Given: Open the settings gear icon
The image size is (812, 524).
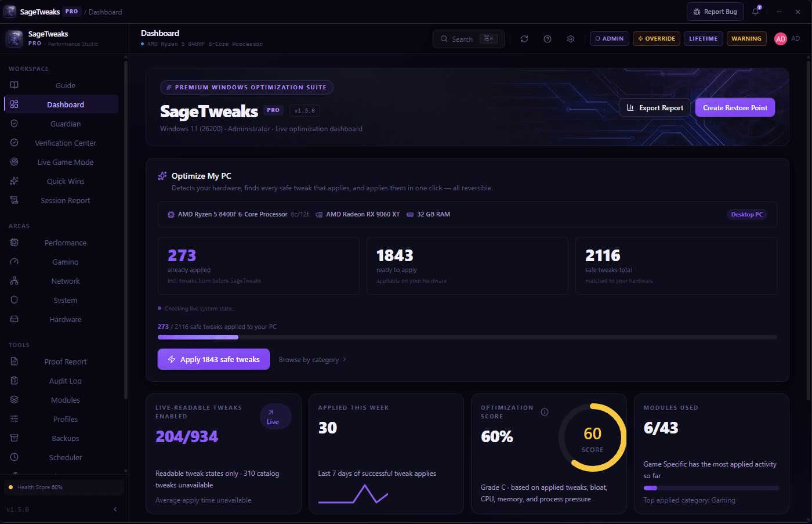Looking at the screenshot, I should (x=571, y=39).
